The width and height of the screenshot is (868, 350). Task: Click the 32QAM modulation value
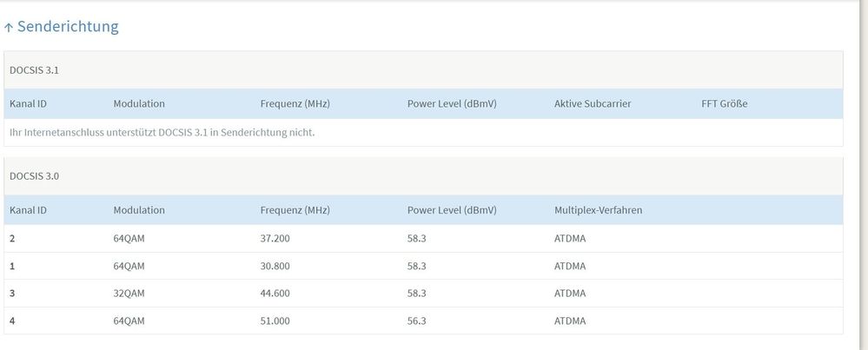click(x=129, y=294)
